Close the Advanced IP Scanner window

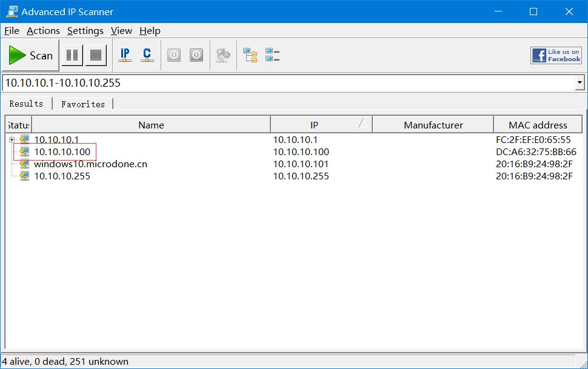pyautogui.click(x=569, y=12)
